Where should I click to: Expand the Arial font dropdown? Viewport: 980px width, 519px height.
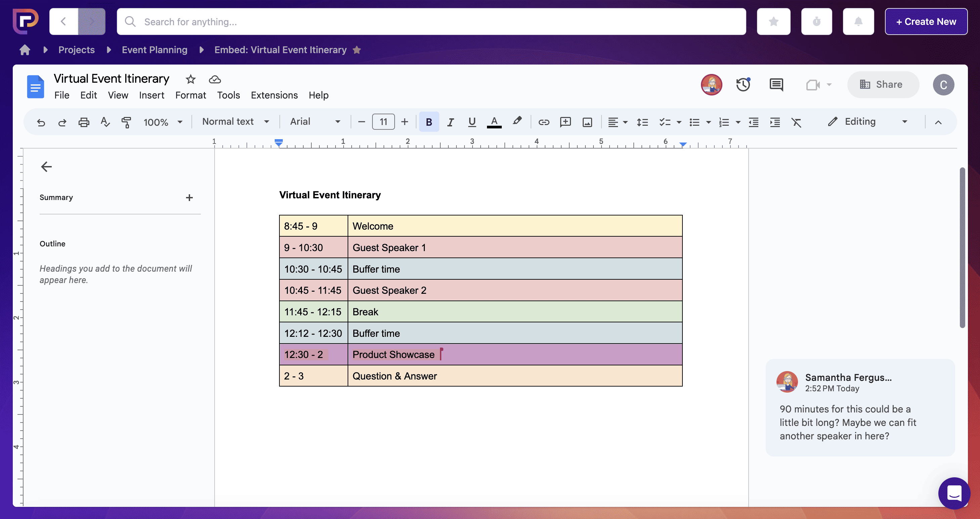(x=315, y=121)
